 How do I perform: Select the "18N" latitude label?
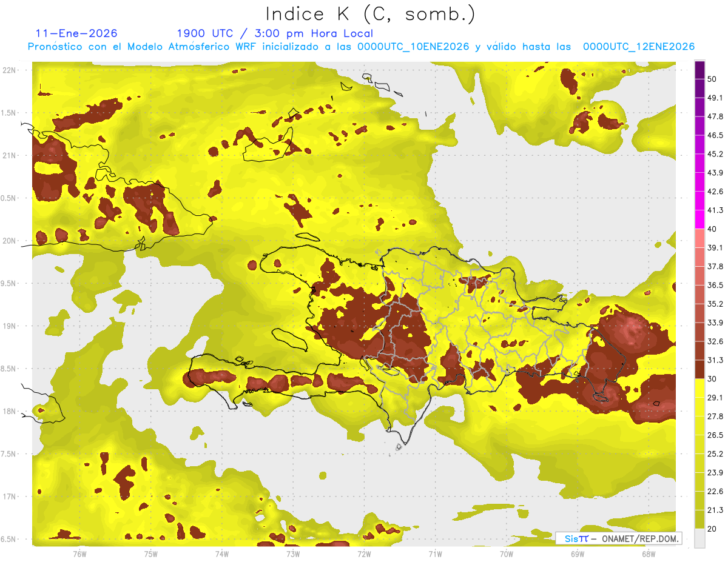[x=10, y=412]
